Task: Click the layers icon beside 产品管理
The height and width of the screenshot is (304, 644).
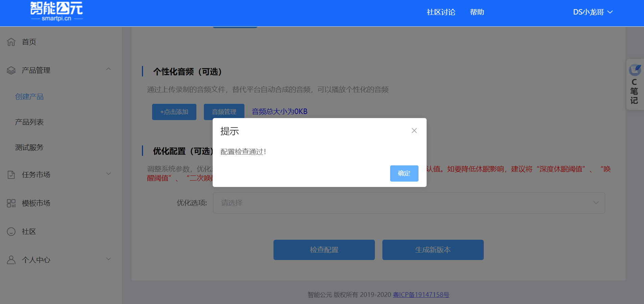Action: pyautogui.click(x=11, y=70)
